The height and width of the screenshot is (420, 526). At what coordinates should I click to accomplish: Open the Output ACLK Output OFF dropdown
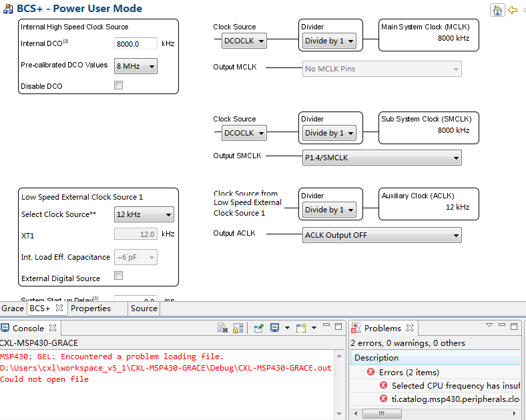(382, 235)
